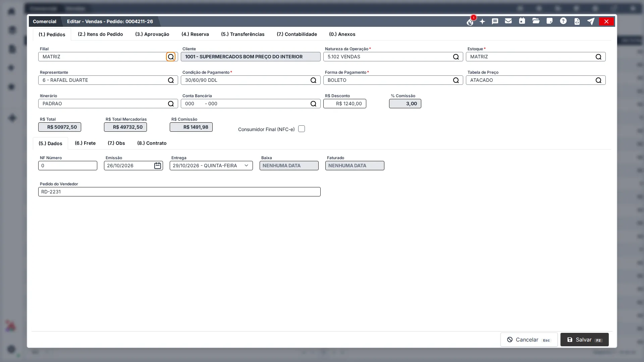Open the chat message icon

point(495,21)
